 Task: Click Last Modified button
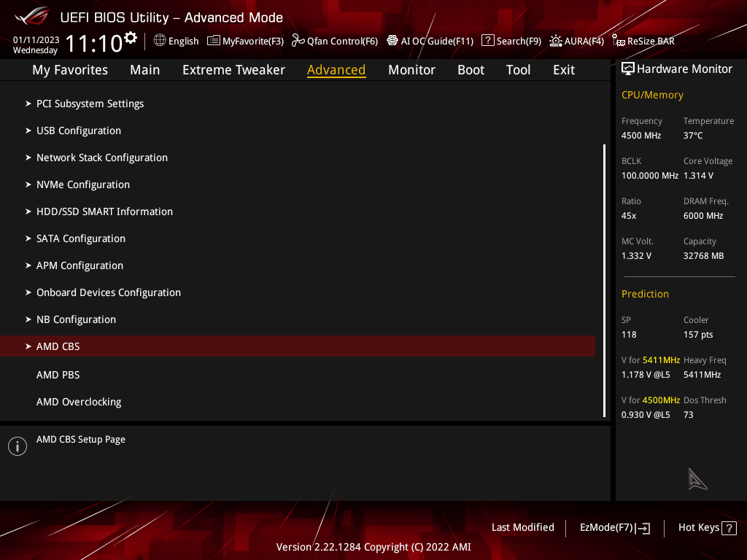pos(523,527)
